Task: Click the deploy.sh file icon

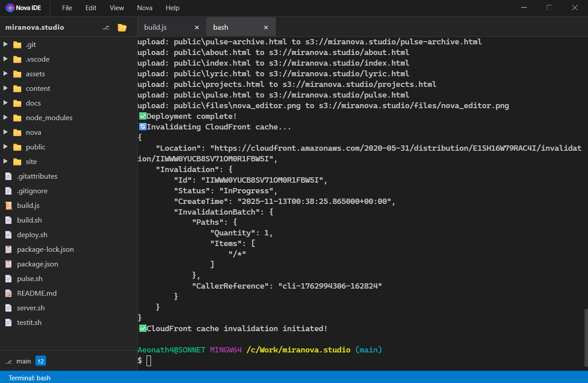Action: point(8,234)
